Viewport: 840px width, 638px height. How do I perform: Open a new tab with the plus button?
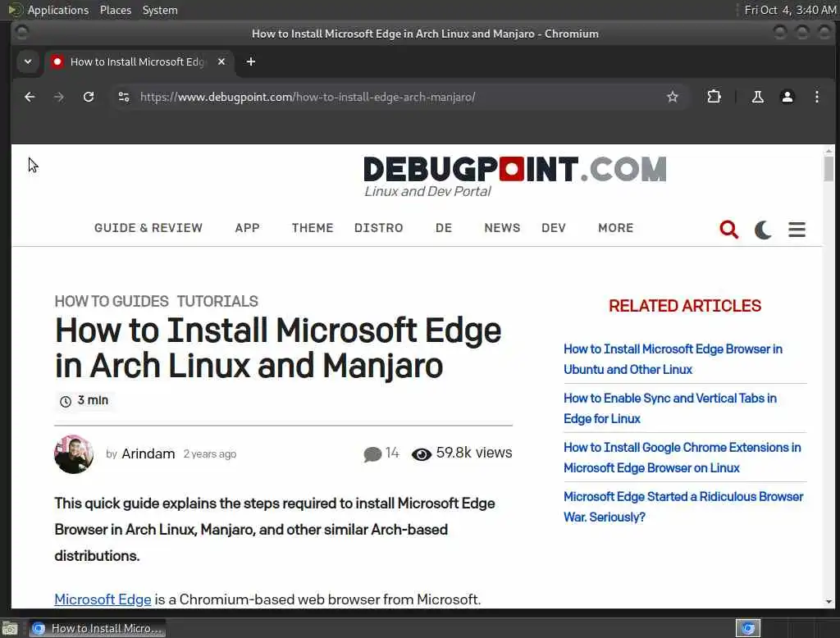pos(251,62)
